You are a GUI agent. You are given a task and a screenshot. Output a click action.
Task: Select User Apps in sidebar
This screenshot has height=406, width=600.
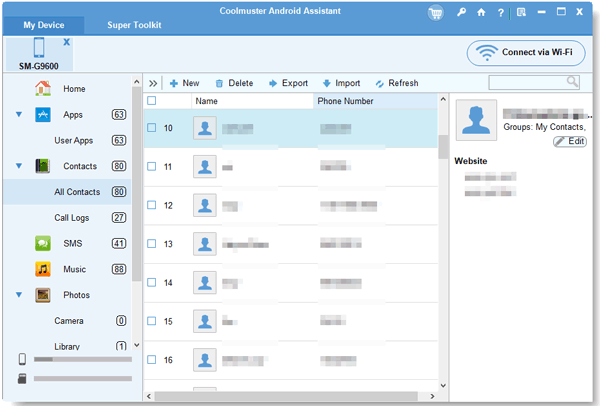[x=73, y=140]
